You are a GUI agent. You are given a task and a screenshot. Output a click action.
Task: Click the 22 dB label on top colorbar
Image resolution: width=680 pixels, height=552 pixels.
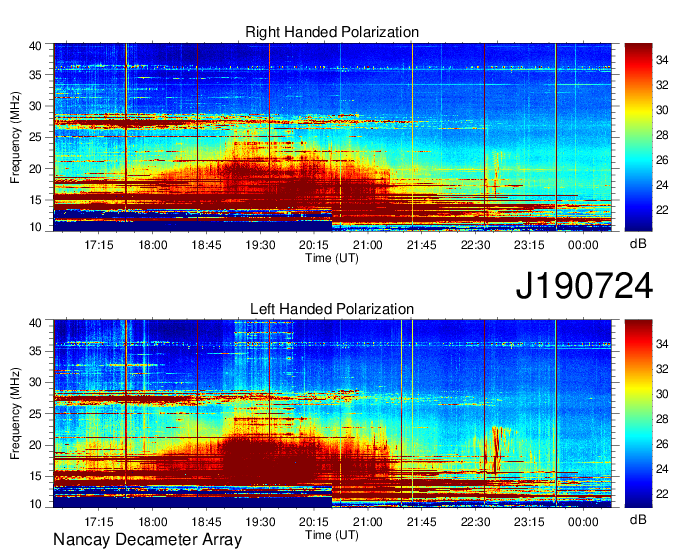click(662, 210)
